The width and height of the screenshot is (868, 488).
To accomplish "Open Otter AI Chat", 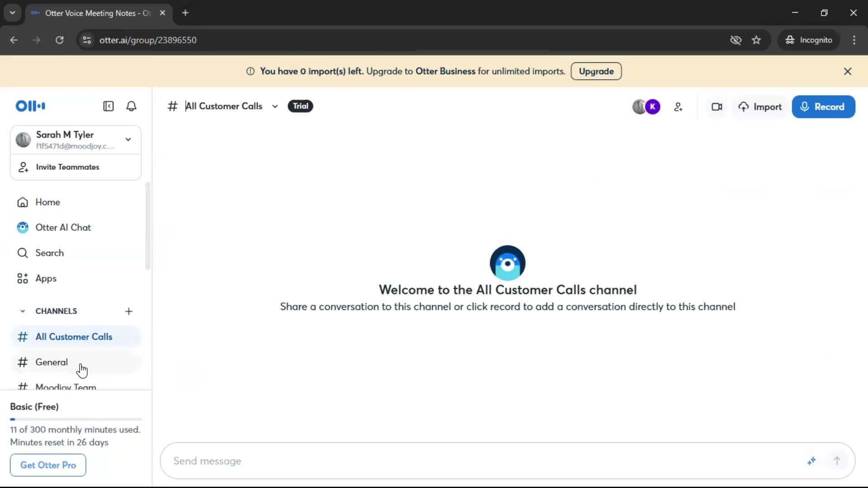I will click(75, 227).
